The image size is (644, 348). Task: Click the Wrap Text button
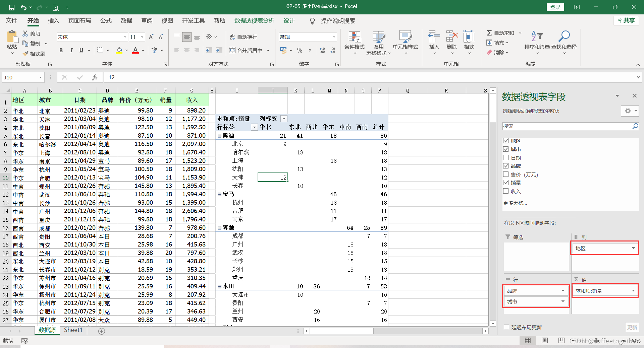[x=244, y=37]
